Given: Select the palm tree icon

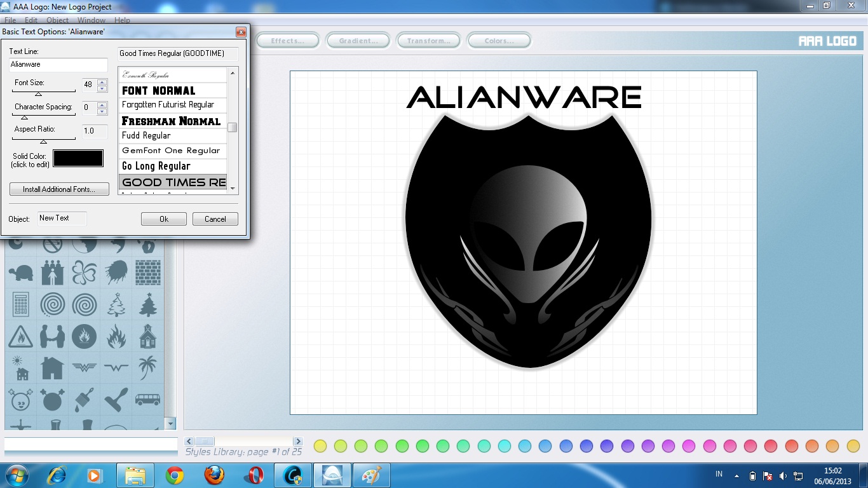Looking at the screenshot, I should coord(148,368).
